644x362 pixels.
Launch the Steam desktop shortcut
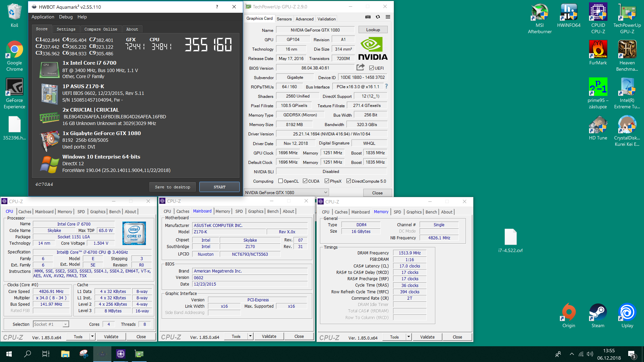598,315
